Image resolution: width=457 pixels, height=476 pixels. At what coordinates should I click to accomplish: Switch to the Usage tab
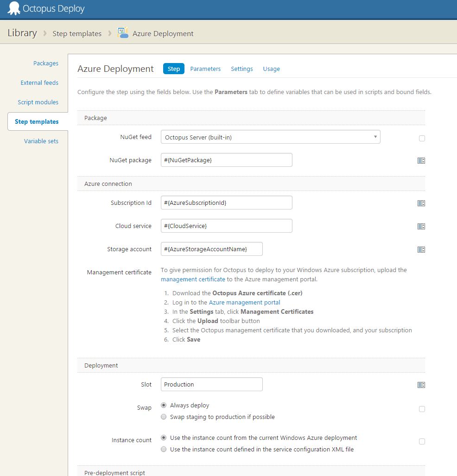pyautogui.click(x=272, y=69)
